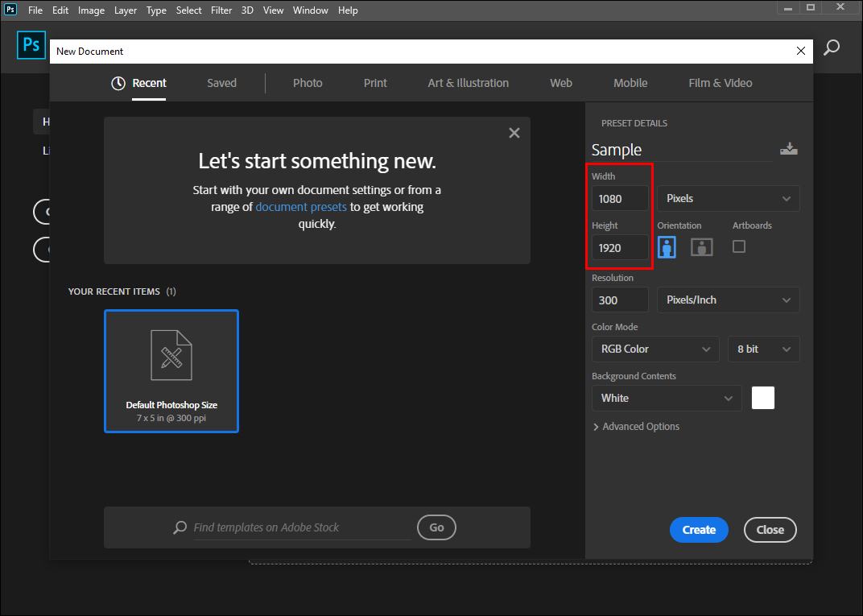Open the Filter menu
Viewport: 863px width, 616px height.
coord(221,10)
